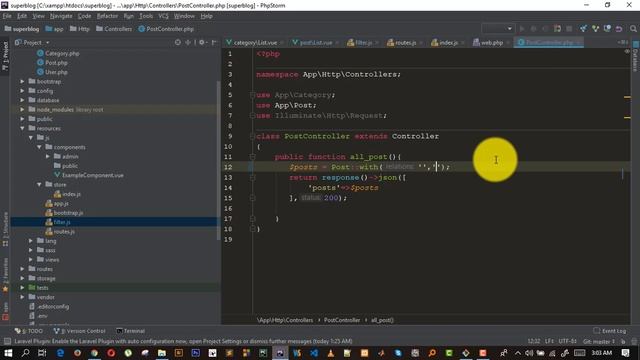The width and height of the screenshot is (640, 360).
Task: Expand the vendor folder
Action: 22,297
